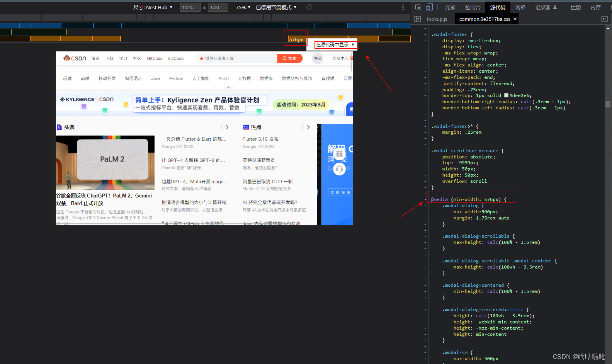
Task: Go to next 热点 page arrow
Action: [308, 127]
